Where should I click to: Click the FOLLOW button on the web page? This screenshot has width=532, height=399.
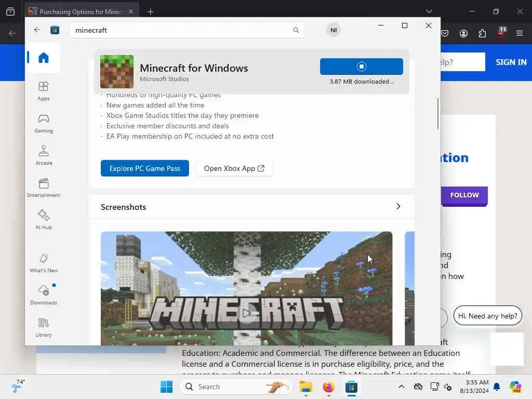[x=464, y=195]
